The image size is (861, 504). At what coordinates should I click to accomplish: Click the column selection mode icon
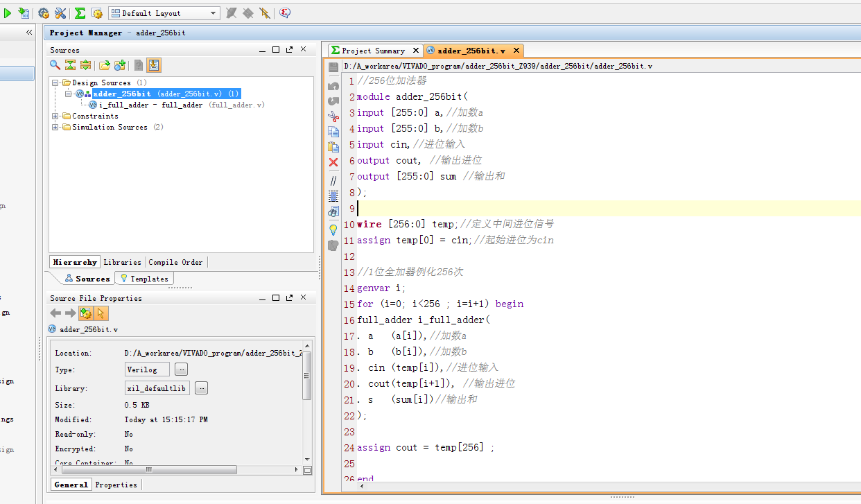(x=333, y=195)
